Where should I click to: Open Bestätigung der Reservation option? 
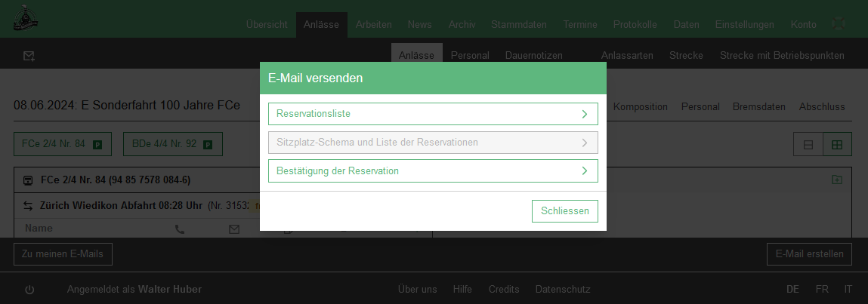tap(433, 170)
